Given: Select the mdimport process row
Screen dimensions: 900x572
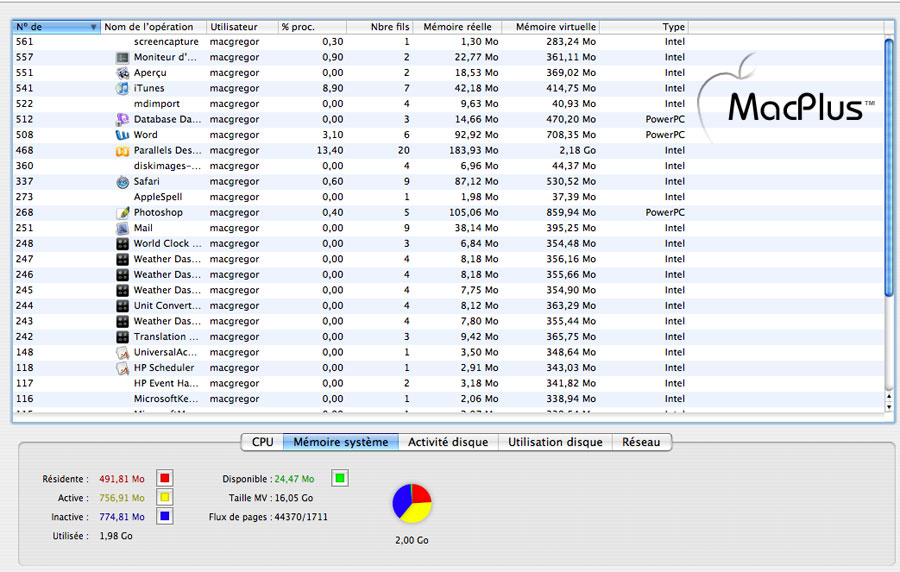Looking at the screenshot, I should [x=448, y=104].
